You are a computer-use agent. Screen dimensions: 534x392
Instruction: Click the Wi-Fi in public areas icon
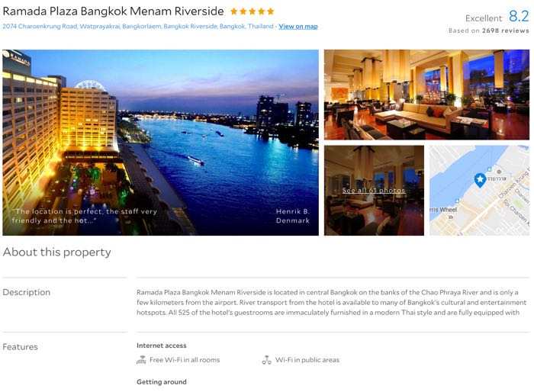click(x=266, y=360)
